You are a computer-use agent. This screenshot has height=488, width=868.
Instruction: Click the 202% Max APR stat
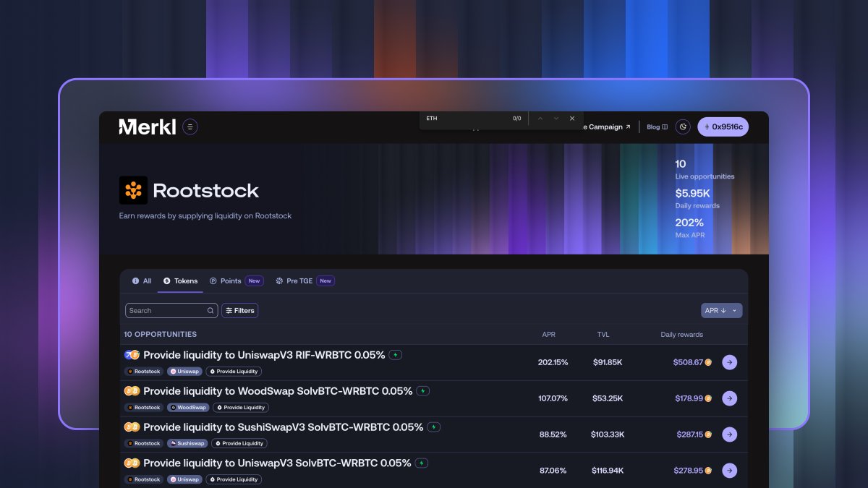click(x=690, y=228)
